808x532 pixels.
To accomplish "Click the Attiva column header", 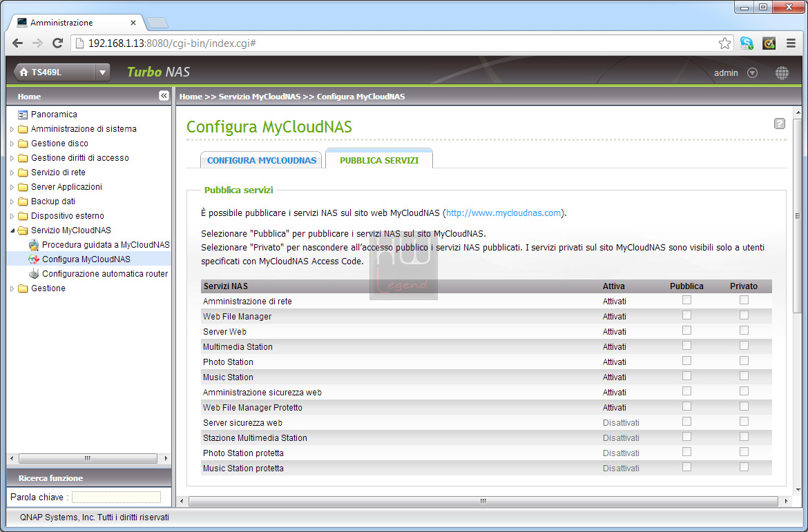I will [614, 286].
